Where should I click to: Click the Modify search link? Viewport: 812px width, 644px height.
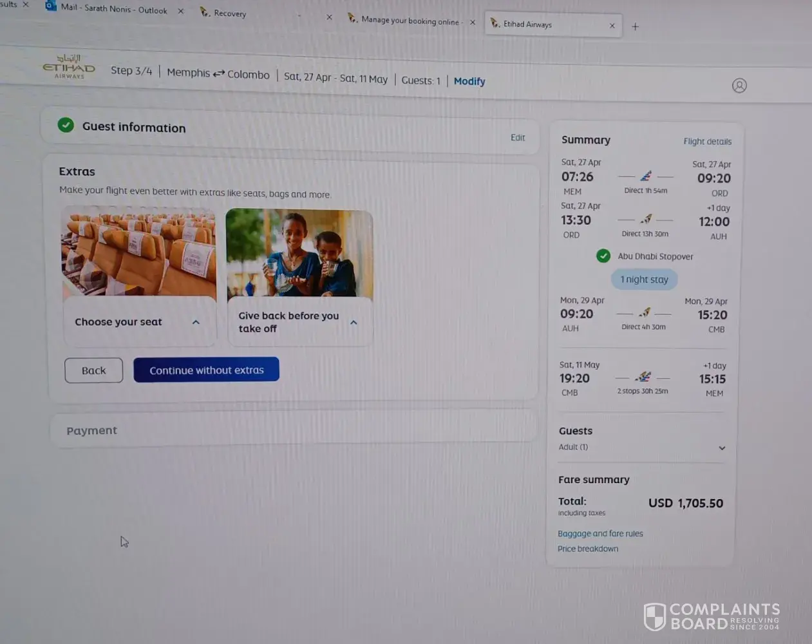point(469,81)
